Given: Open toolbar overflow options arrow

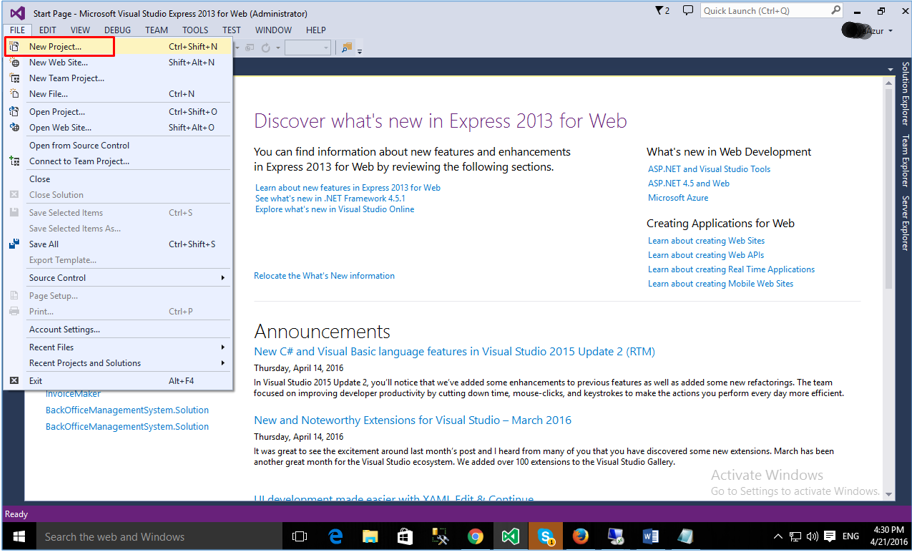Looking at the screenshot, I should pyautogui.click(x=359, y=50).
